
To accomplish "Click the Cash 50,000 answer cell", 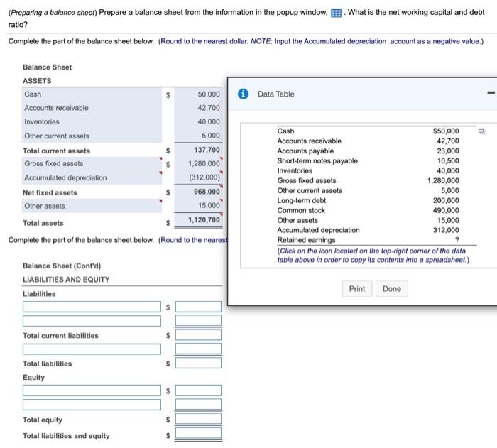I will click(198, 94).
